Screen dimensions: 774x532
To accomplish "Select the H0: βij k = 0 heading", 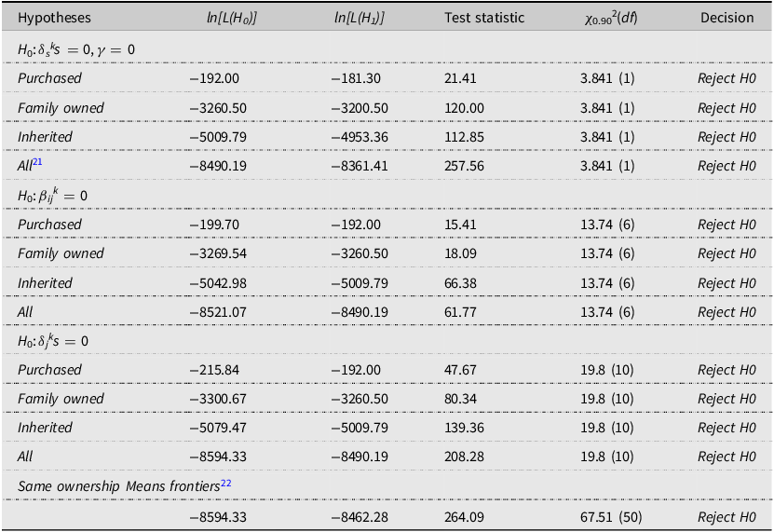I will [x=52, y=196].
